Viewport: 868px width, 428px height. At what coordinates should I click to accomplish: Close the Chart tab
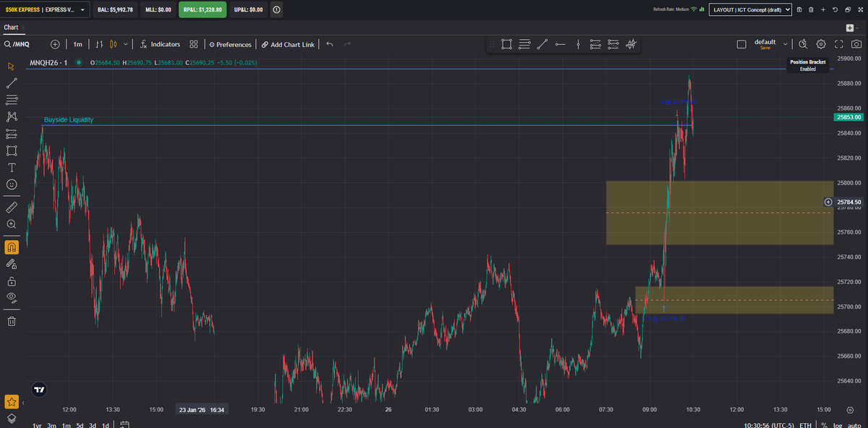click(23, 27)
